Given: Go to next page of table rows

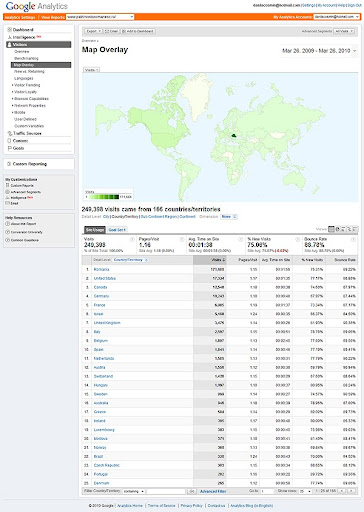Looking at the screenshot, I should coord(351,491).
